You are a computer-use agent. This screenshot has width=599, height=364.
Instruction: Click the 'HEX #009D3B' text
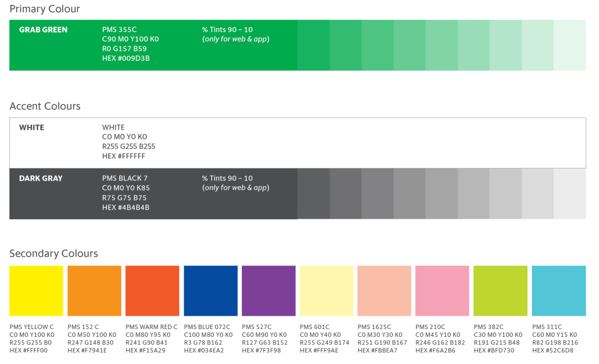[126, 58]
